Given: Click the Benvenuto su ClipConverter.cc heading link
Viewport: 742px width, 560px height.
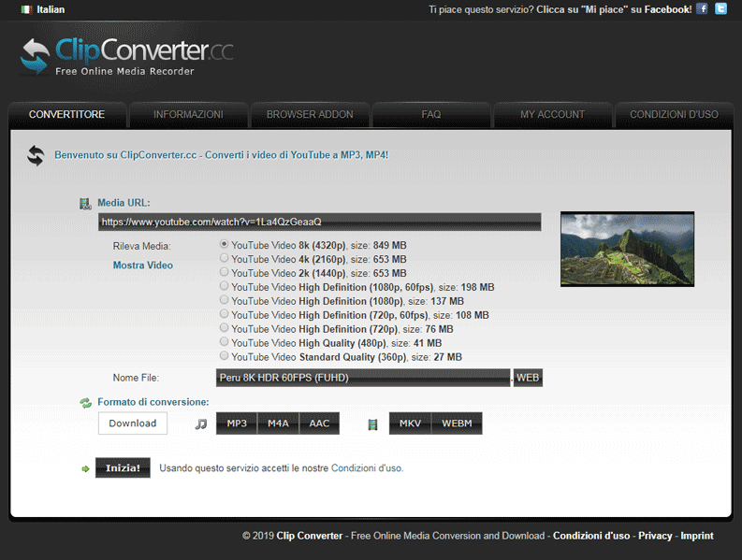Looking at the screenshot, I should click(222, 155).
